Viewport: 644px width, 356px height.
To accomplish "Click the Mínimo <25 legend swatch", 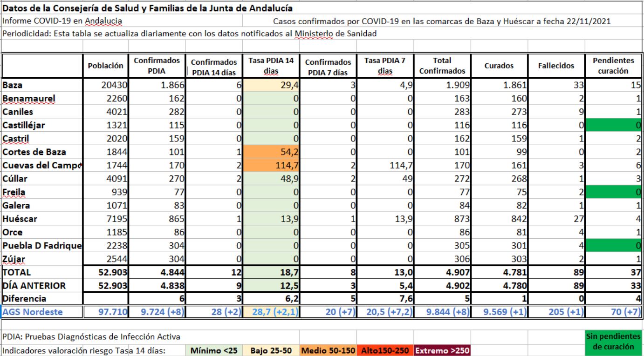I will (x=214, y=350).
